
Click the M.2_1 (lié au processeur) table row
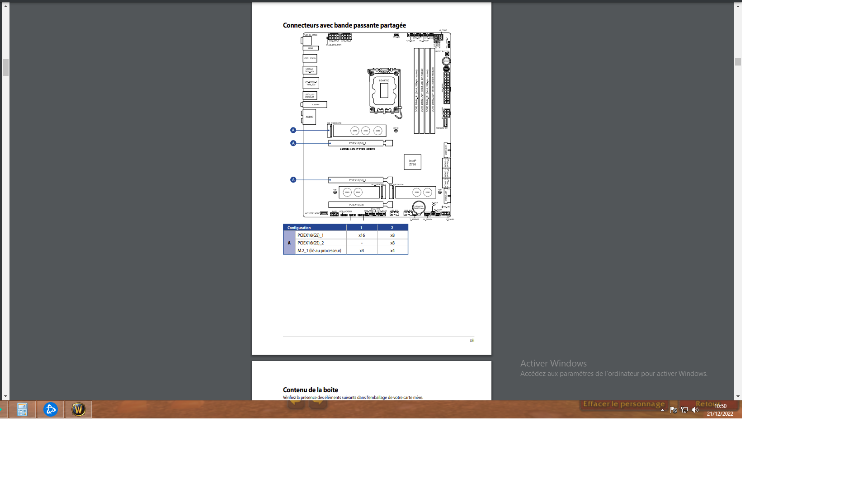pyautogui.click(x=319, y=250)
